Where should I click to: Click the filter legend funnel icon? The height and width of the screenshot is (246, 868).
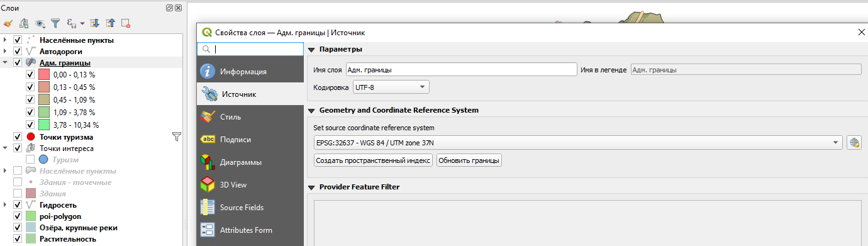coord(55,23)
